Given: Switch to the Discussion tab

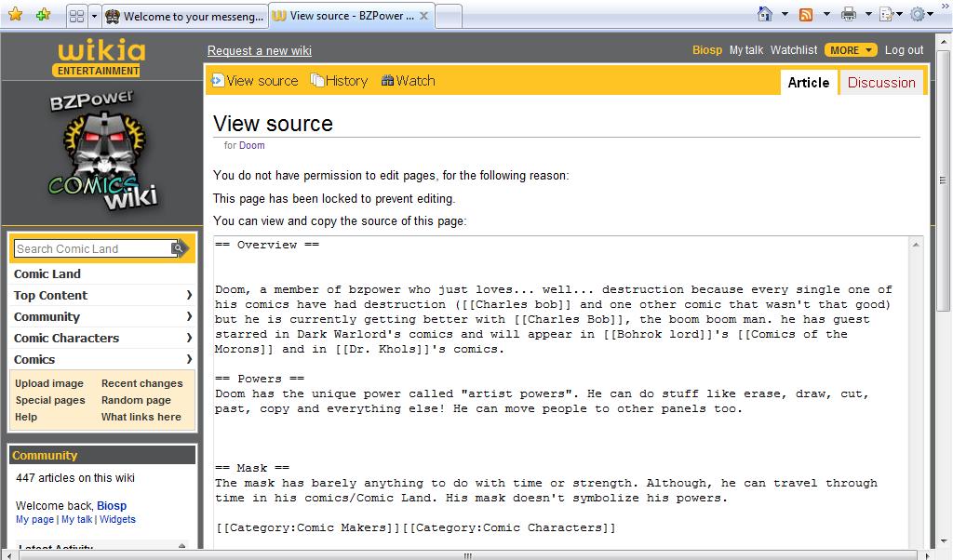Looking at the screenshot, I should click(x=879, y=82).
